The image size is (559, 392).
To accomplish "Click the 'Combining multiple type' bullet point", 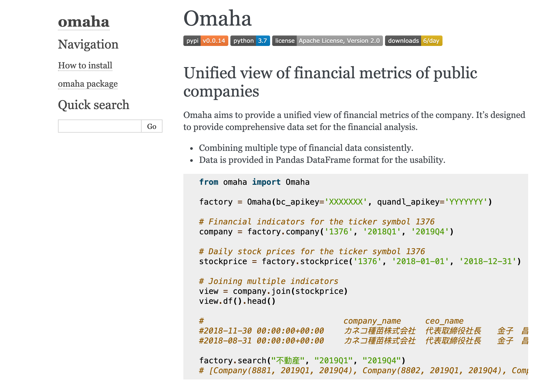I will (306, 148).
